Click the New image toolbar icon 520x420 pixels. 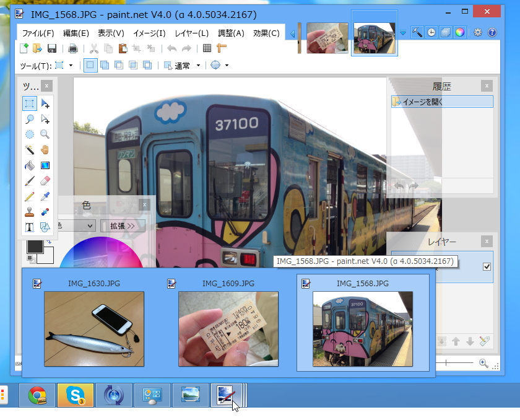[24, 48]
